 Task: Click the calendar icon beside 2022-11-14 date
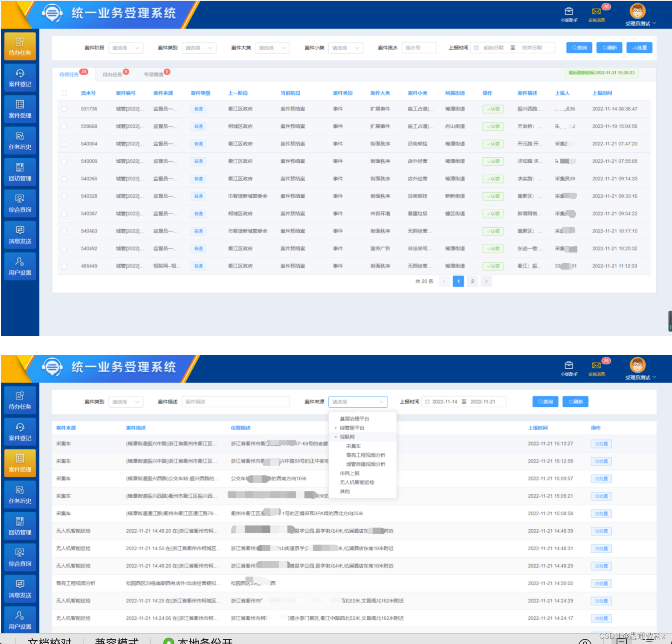(x=427, y=402)
